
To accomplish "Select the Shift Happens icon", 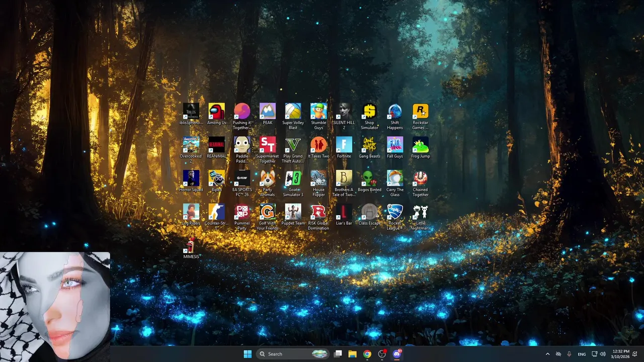I will 395,117.
